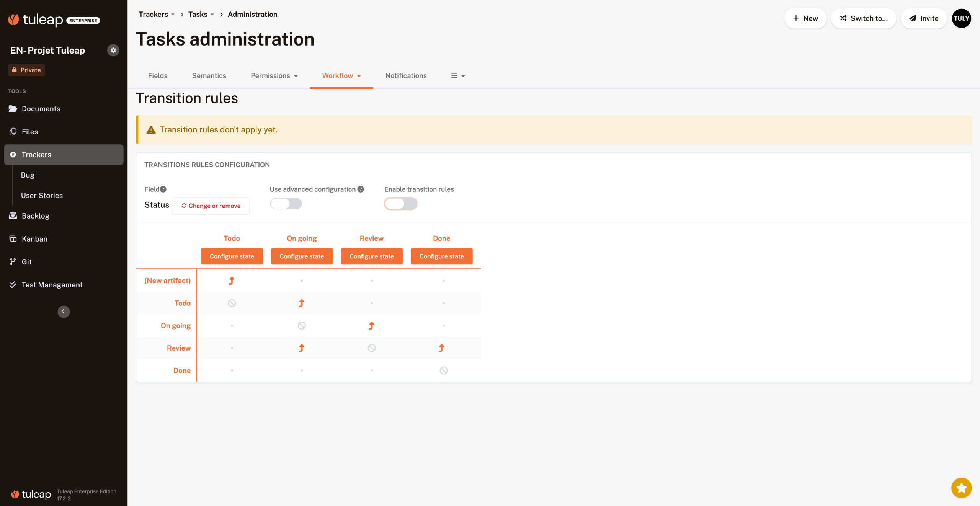
Task: Collapse the sidebar with the chevron button
Action: [64, 312]
